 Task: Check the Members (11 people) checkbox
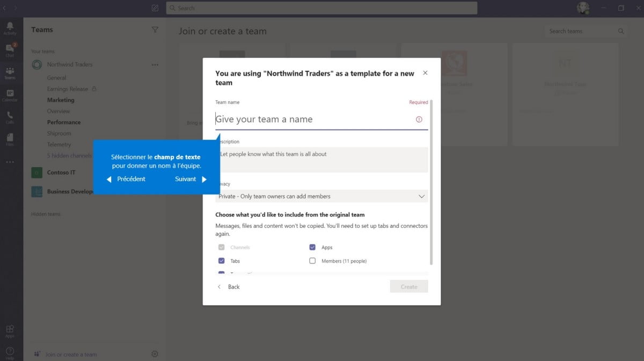pos(312,261)
